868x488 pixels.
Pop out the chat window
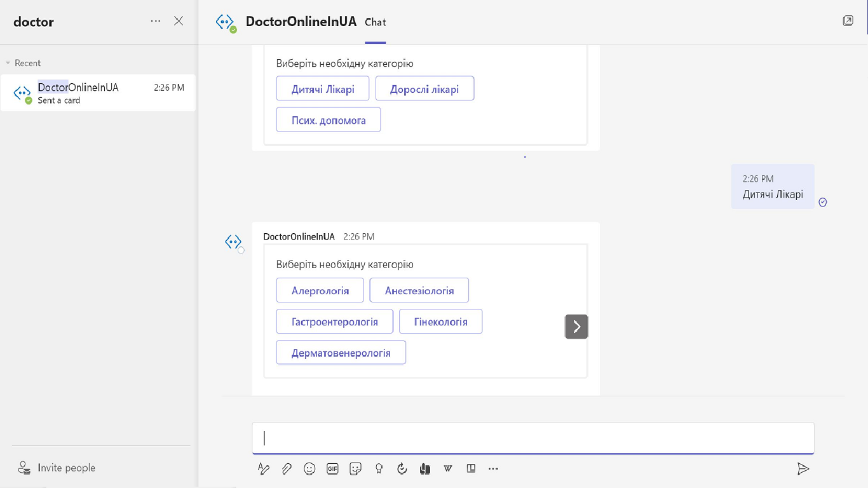click(848, 21)
